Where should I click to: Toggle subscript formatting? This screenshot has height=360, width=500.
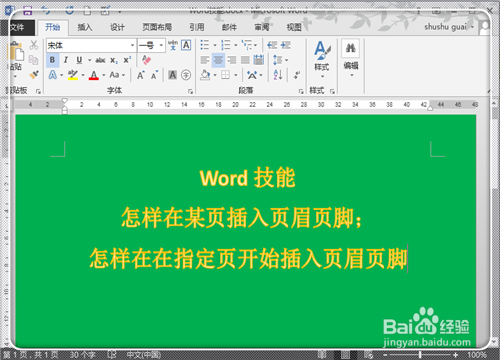(x=114, y=60)
